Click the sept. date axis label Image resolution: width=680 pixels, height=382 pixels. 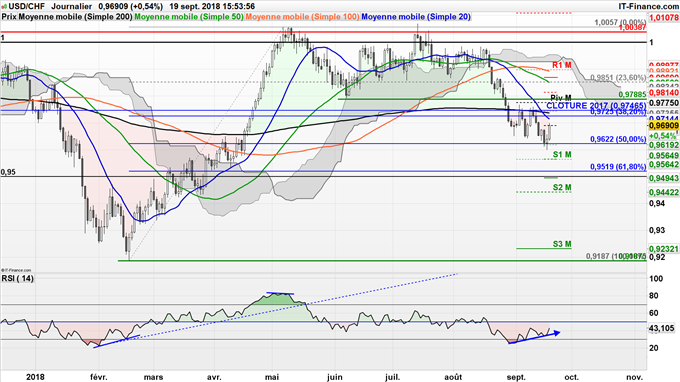click(516, 377)
